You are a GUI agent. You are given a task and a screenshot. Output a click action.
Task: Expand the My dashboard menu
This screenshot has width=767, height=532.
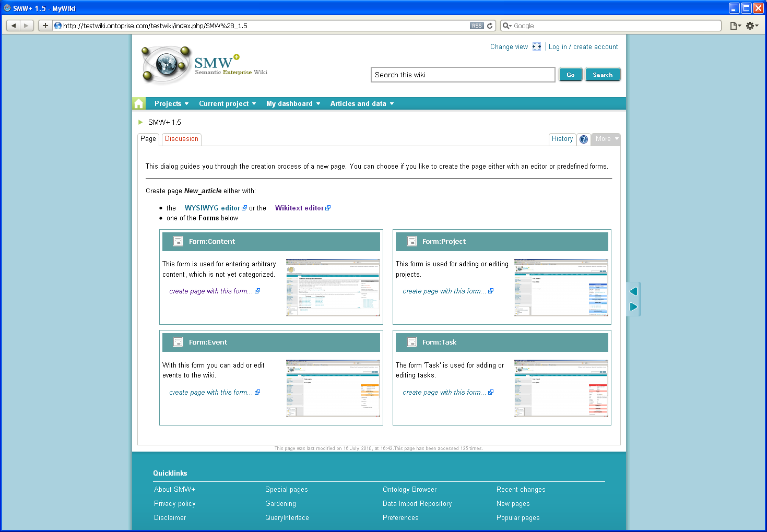(x=293, y=103)
